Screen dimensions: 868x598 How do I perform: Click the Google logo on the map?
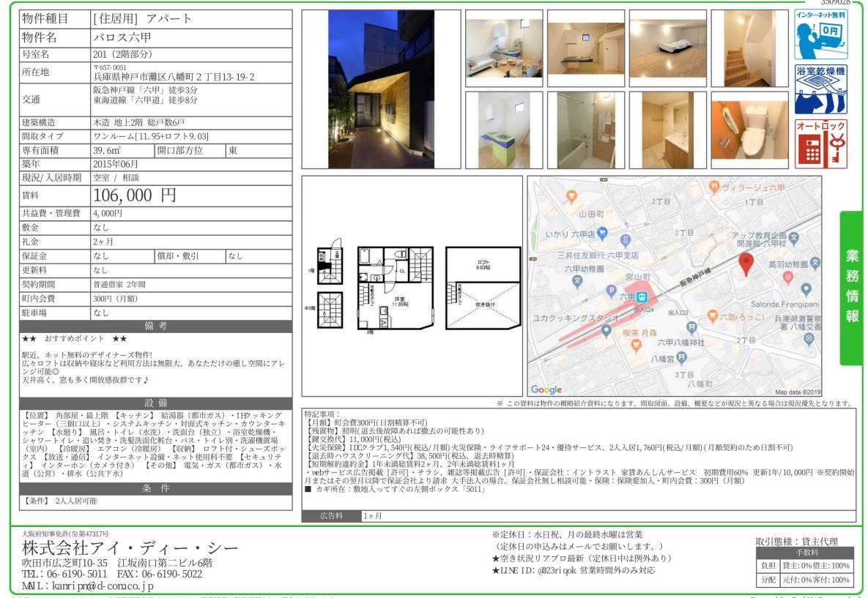coord(546,389)
